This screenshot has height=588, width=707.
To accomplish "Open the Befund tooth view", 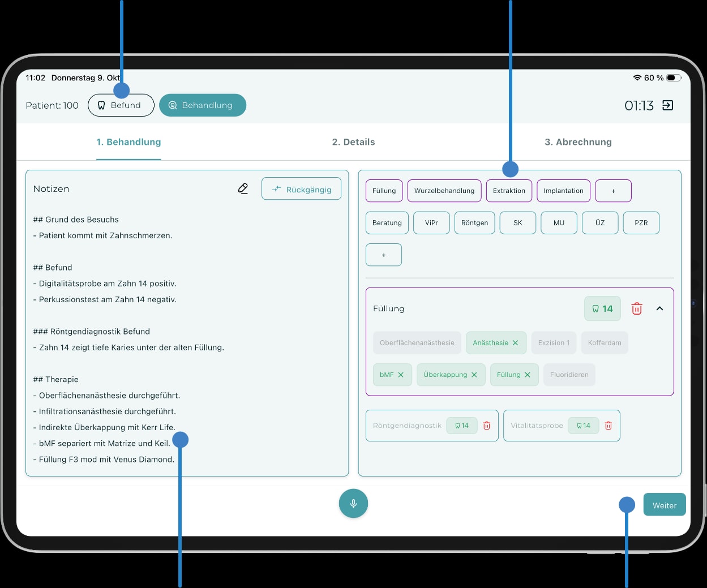I will pos(121,105).
